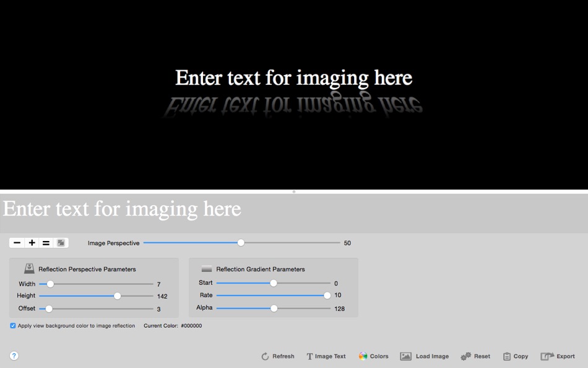This screenshot has width=588, height=368.
Task: Click the Width slider handle
Action: coord(50,283)
